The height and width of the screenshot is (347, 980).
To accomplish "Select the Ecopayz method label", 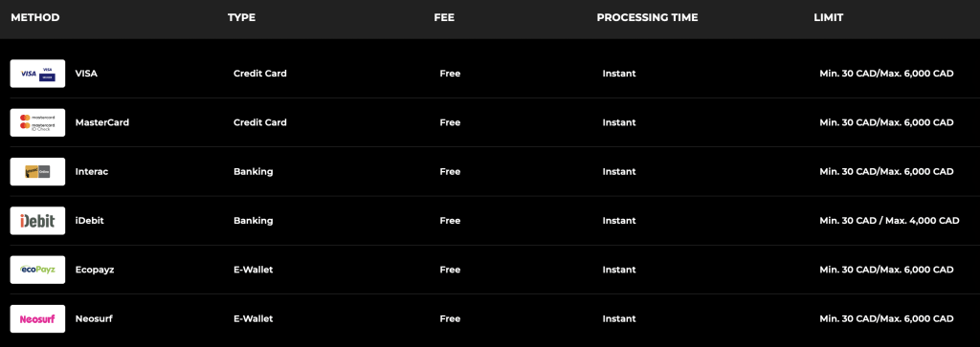I will pyautogui.click(x=95, y=270).
